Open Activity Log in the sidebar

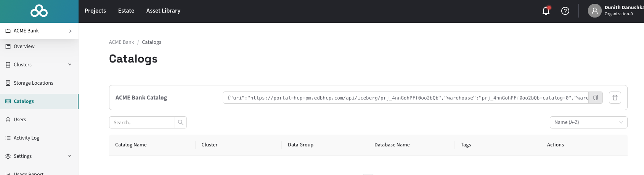[x=39, y=138]
